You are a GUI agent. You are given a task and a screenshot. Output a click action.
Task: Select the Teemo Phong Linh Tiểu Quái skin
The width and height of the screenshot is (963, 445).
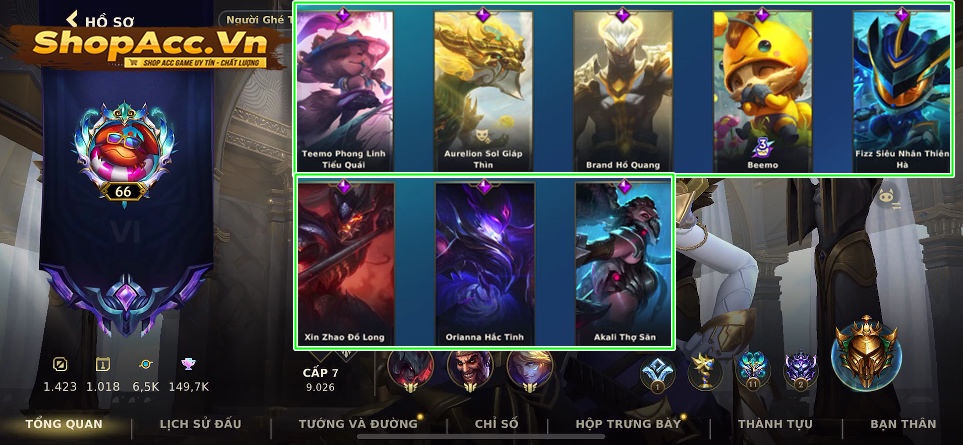(345, 91)
